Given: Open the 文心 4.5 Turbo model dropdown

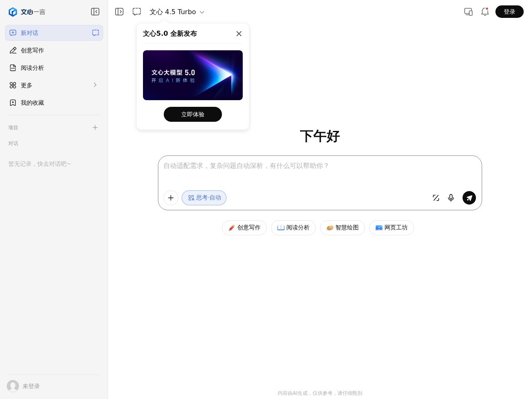Looking at the screenshot, I should pyautogui.click(x=177, y=12).
